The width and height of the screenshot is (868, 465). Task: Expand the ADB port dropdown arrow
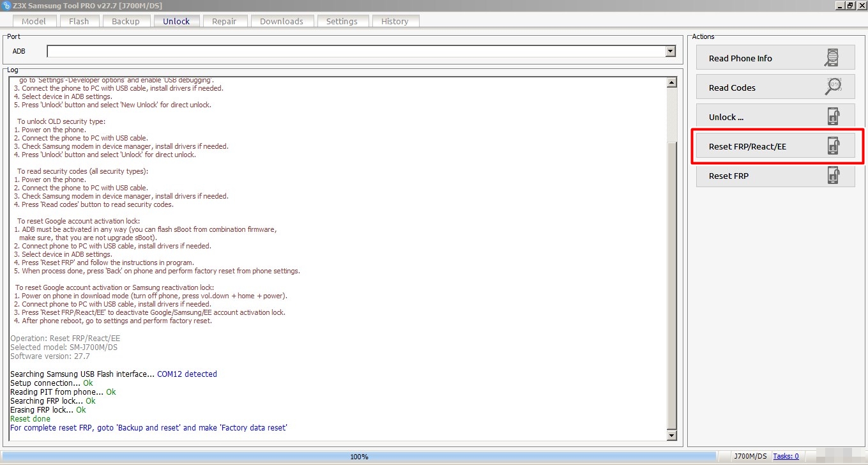tap(670, 51)
